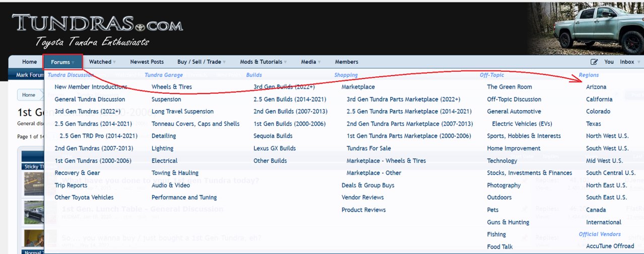This screenshot has width=644, height=254.
Task: Open the Inbox link
Action: pyautogui.click(x=627, y=62)
